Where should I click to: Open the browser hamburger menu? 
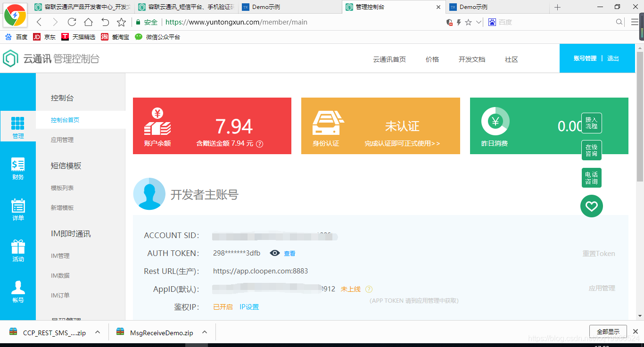point(635,22)
